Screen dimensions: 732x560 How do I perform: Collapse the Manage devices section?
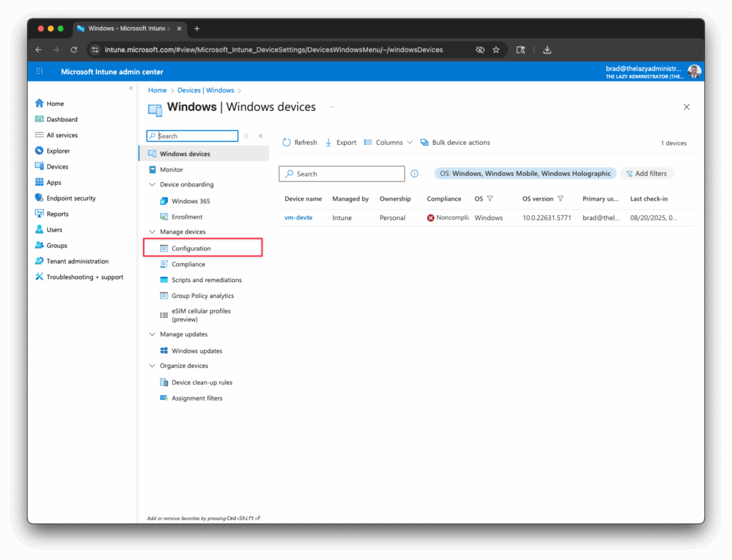tap(152, 231)
